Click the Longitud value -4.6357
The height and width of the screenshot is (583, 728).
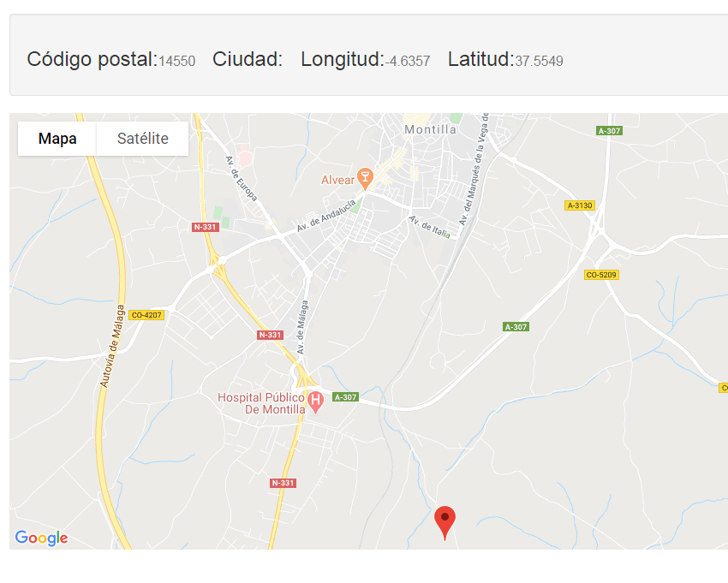pyautogui.click(x=408, y=61)
